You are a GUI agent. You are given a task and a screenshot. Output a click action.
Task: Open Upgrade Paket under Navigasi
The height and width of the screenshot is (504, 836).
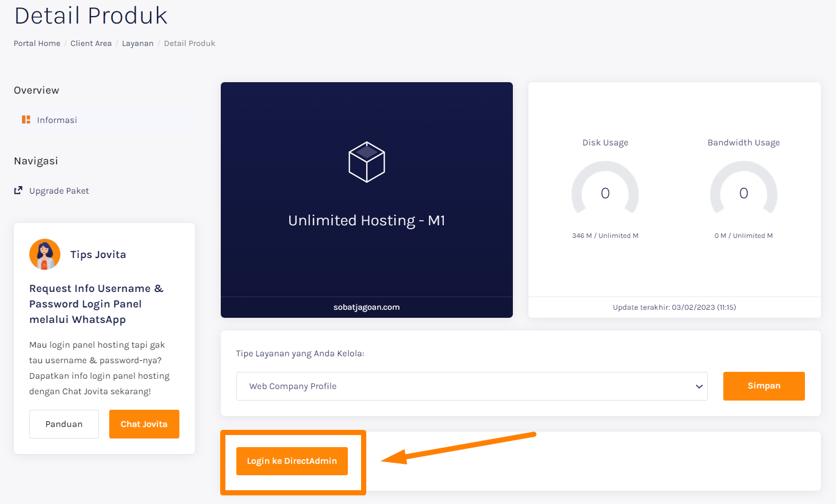(x=59, y=190)
